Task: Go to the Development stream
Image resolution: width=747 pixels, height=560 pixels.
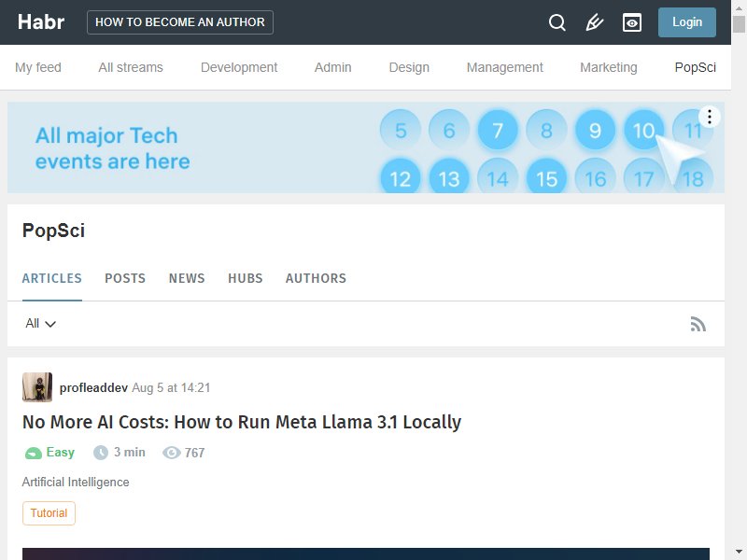Action: pyautogui.click(x=239, y=67)
